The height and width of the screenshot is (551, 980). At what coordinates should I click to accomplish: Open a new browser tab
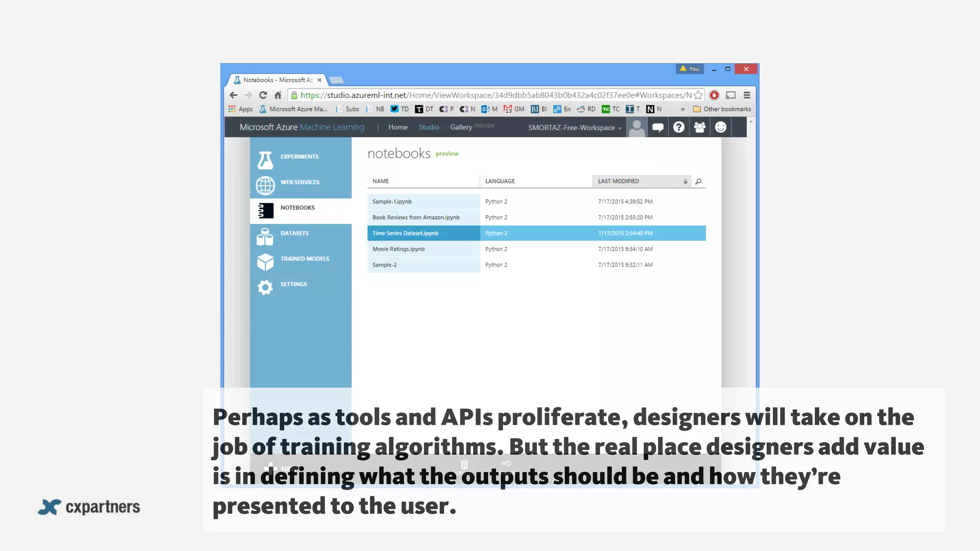pyautogui.click(x=336, y=80)
